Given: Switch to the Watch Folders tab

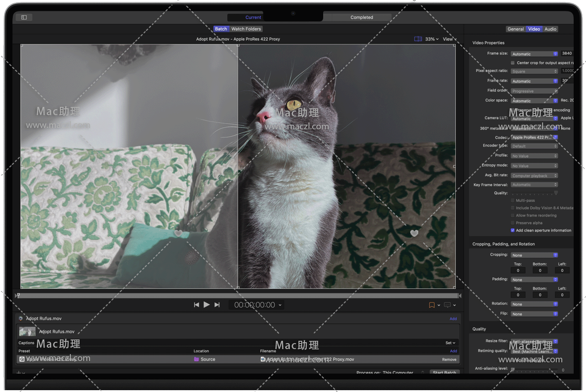Looking at the screenshot, I should click(246, 29).
